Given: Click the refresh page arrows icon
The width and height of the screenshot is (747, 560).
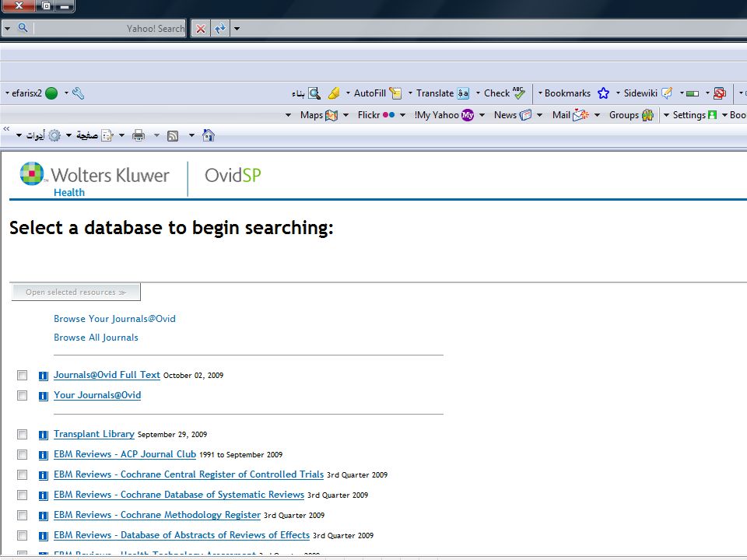Looking at the screenshot, I should click(x=219, y=29).
